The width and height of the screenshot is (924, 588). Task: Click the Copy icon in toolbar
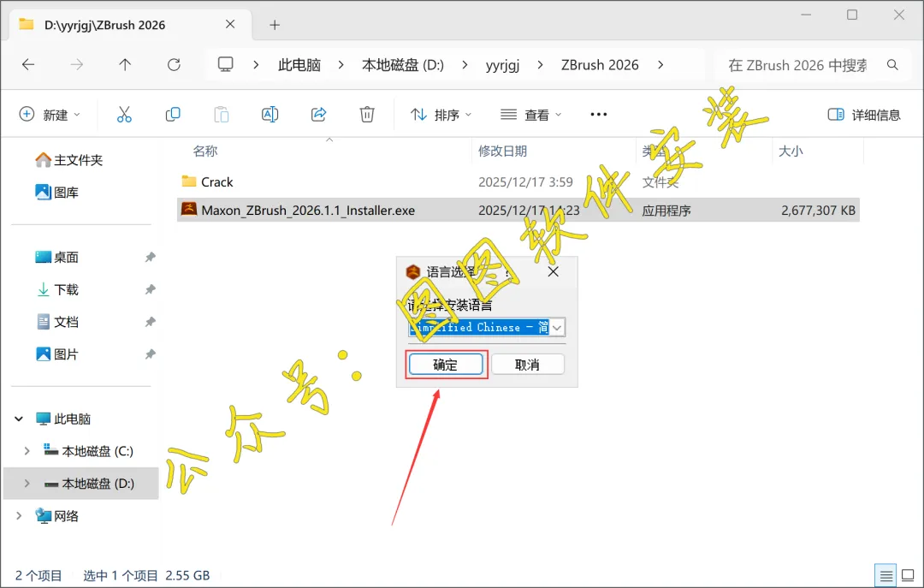pyautogui.click(x=173, y=115)
